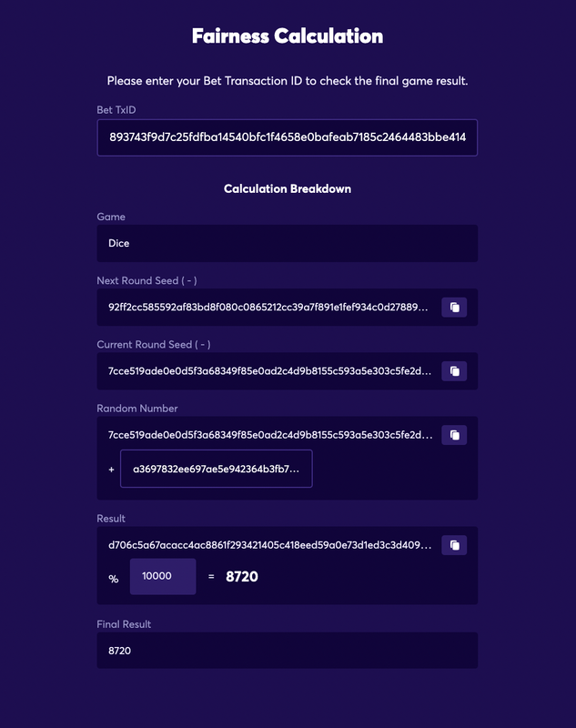Copy the Next Round Seed value

coord(454,308)
